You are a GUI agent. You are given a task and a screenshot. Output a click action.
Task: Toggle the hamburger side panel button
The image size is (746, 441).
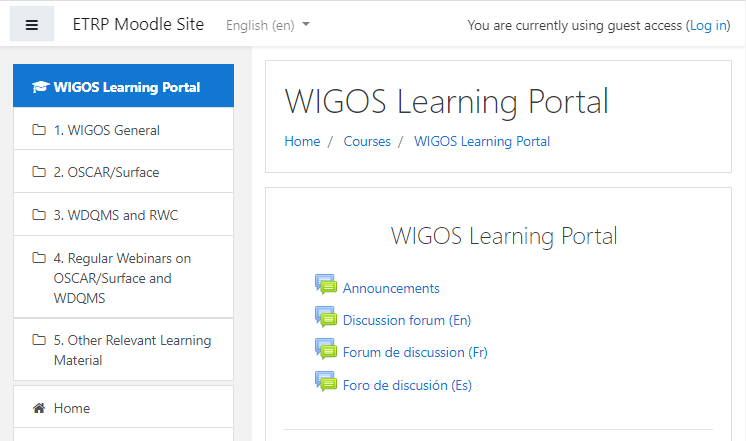pyautogui.click(x=32, y=25)
